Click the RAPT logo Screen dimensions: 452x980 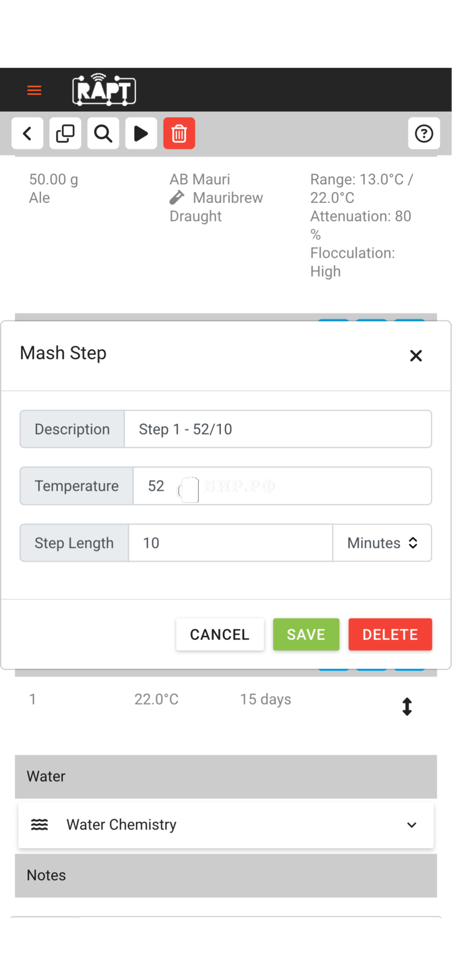click(104, 90)
